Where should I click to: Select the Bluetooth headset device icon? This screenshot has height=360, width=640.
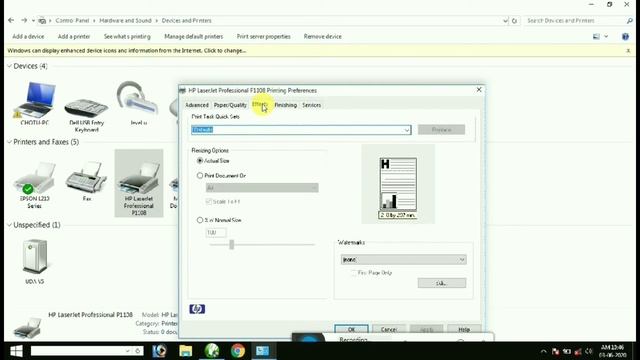coord(139,103)
